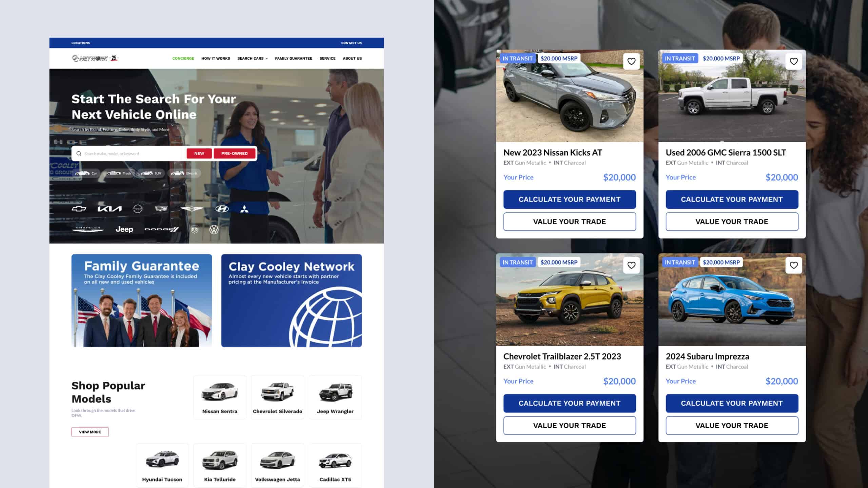Select the Kia Telluride model tile
The height and width of the screenshot is (488, 868).
(220, 465)
